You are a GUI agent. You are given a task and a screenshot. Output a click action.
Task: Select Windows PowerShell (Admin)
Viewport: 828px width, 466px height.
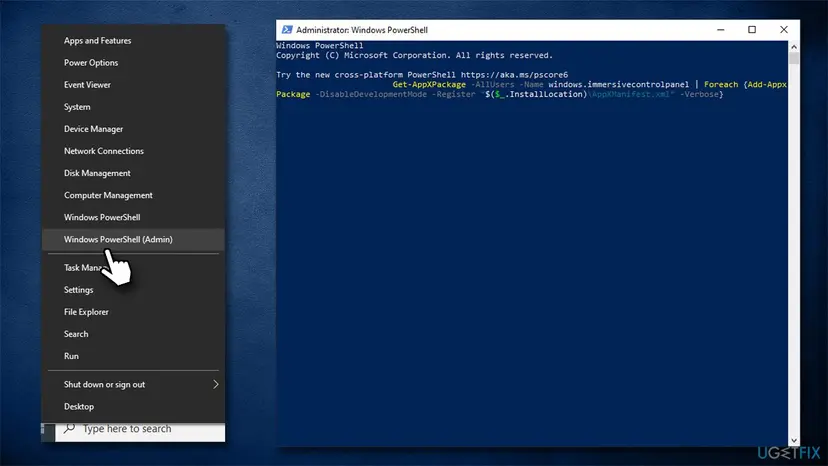pyautogui.click(x=133, y=240)
